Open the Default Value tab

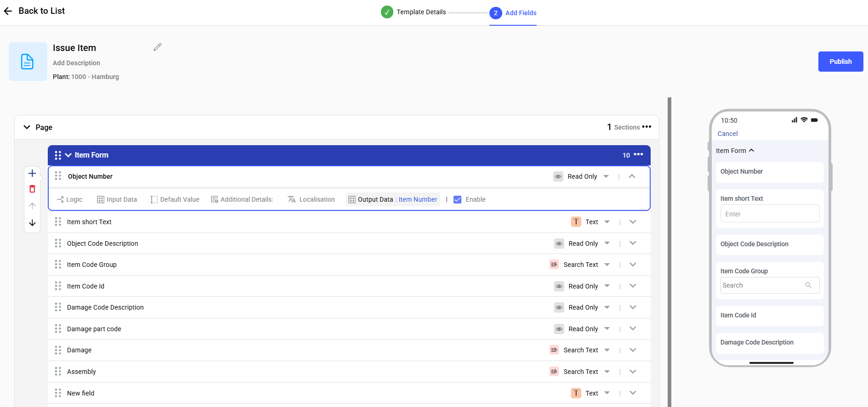[175, 199]
